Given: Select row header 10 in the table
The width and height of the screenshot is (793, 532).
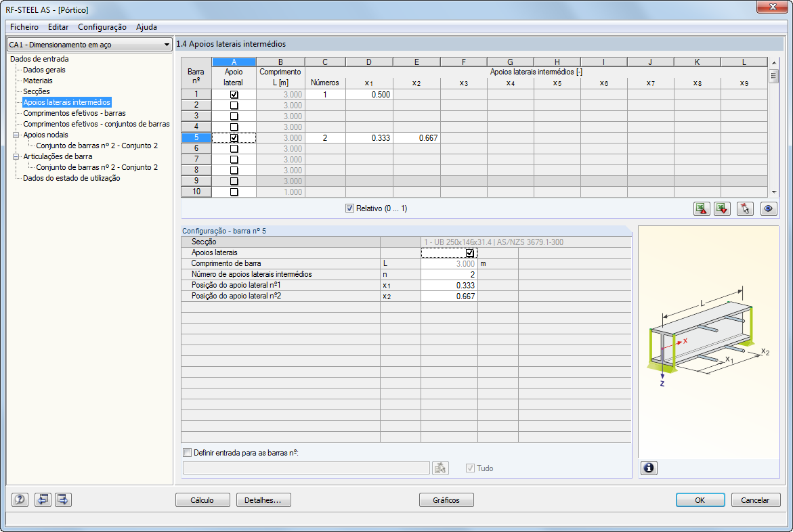Looking at the screenshot, I should (x=196, y=192).
